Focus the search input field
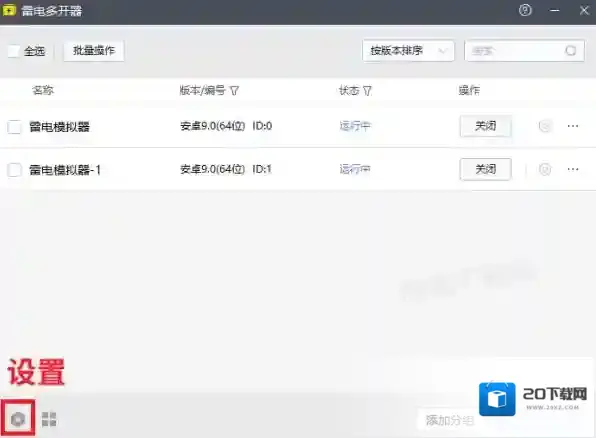 point(524,51)
